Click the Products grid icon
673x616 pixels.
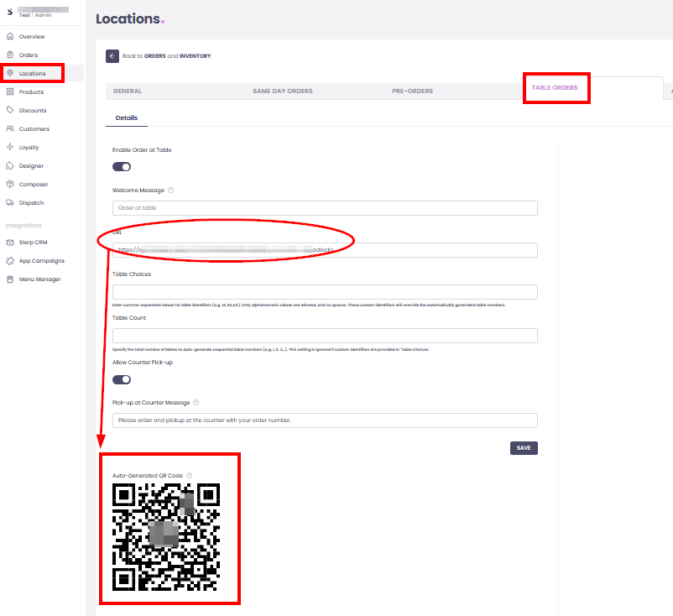tap(10, 92)
